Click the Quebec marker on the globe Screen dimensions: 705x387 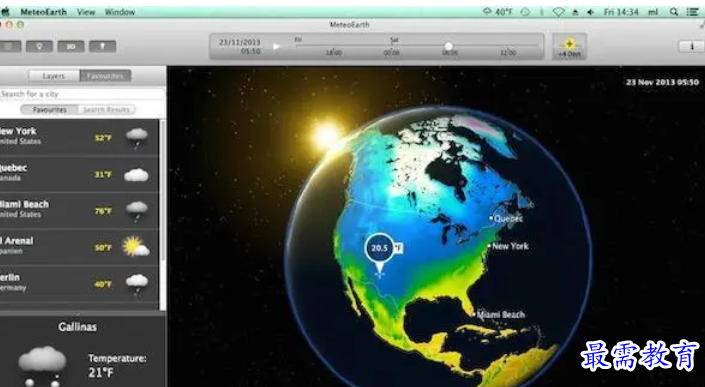click(507, 218)
